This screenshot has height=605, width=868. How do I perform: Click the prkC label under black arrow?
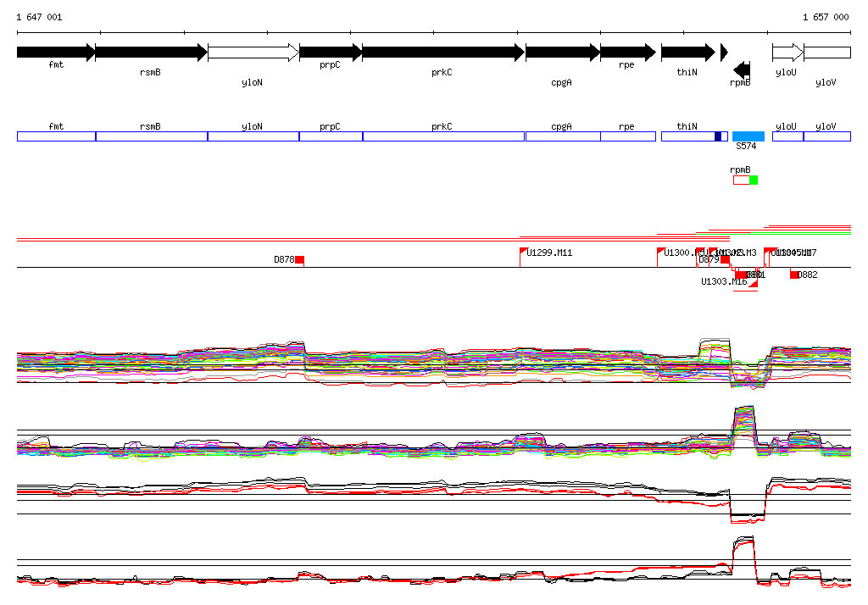coord(442,73)
